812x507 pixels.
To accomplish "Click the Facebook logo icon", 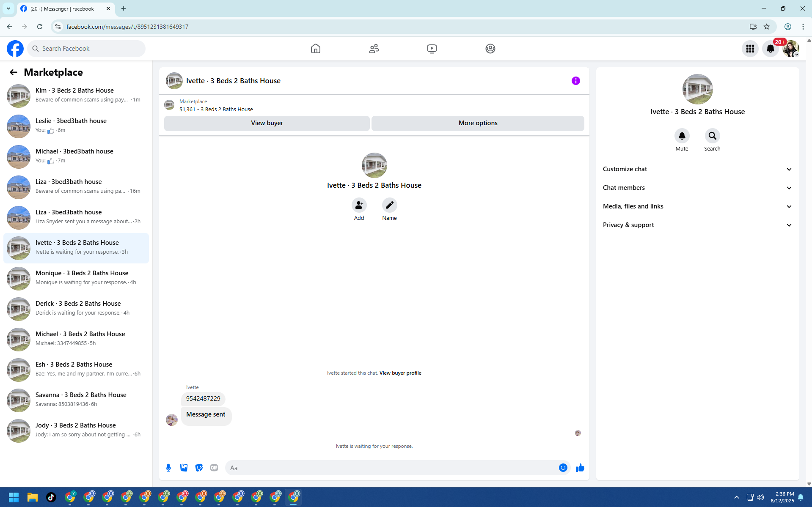I will pos(15,49).
